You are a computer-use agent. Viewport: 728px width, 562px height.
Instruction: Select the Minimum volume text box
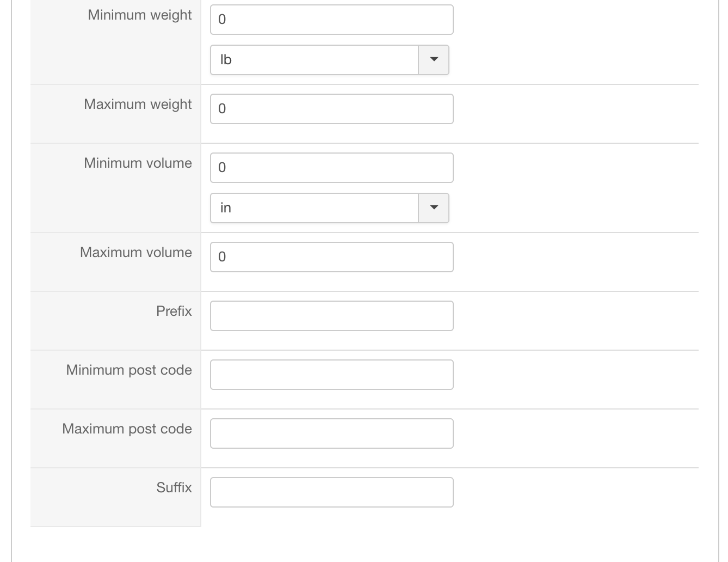point(331,168)
